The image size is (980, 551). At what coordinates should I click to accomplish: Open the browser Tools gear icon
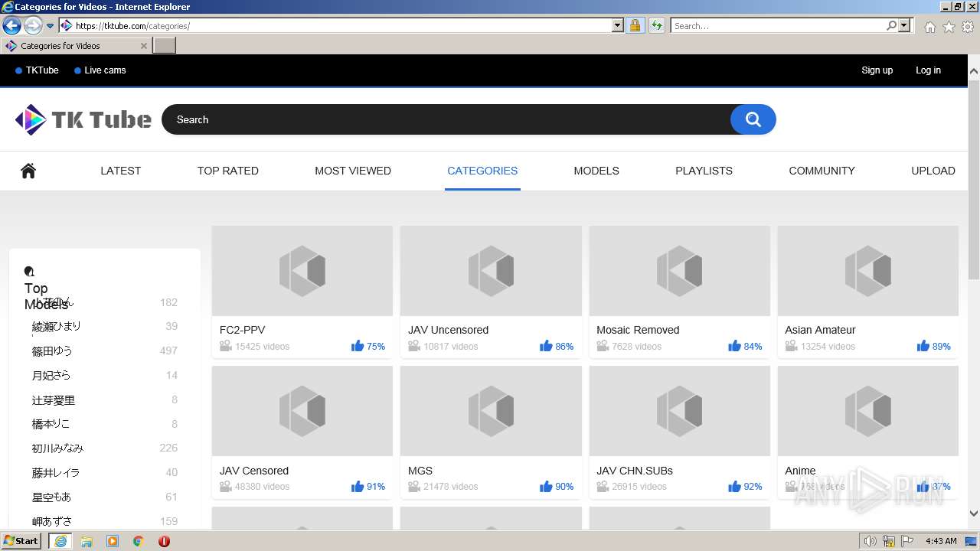tap(968, 27)
